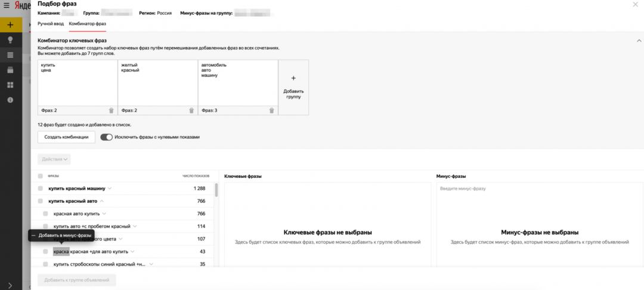Open the grid dashboard icon in sidebar
The image size is (644, 290).
point(11,85)
